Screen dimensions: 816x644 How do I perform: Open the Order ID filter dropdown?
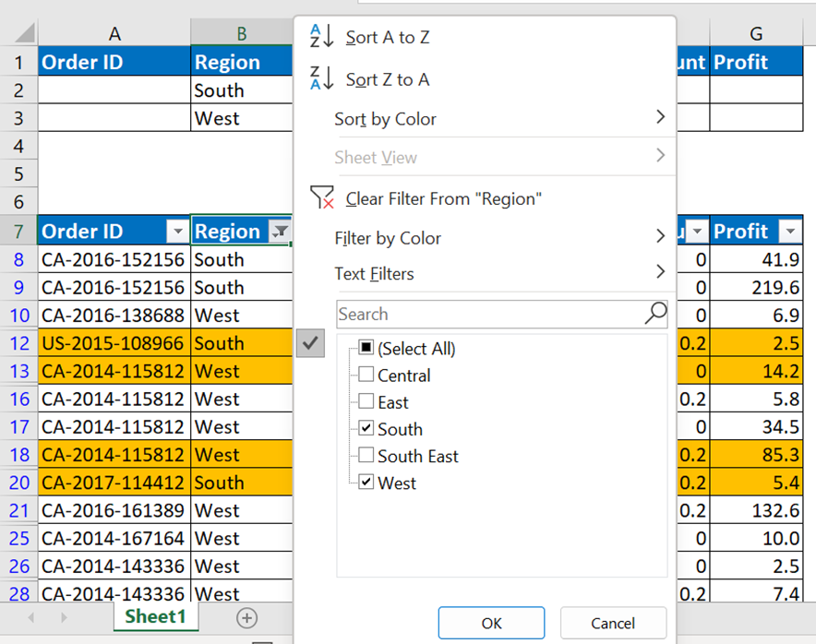[x=176, y=232]
